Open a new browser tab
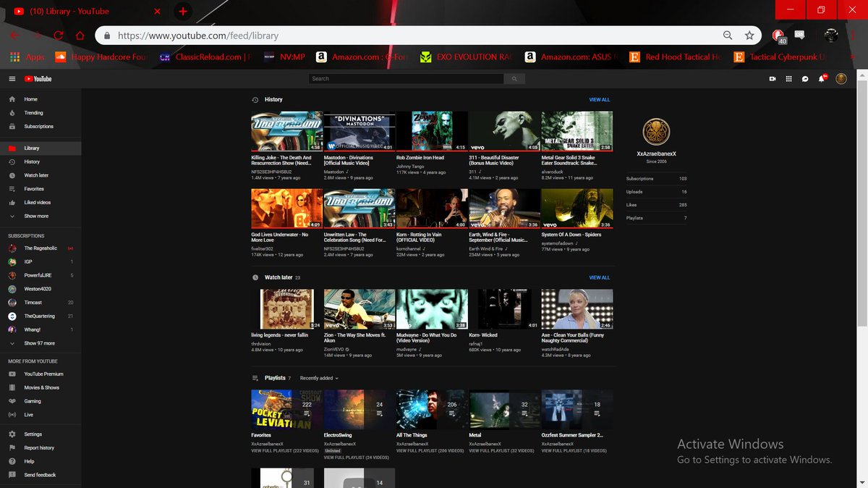The height and width of the screenshot is (488, 868). pos(183,11)
